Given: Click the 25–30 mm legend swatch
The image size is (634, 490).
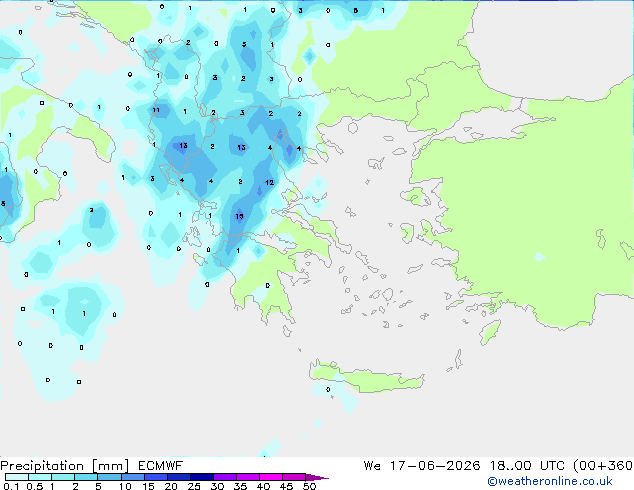Looking at the screenshot, I should [202, 477].
